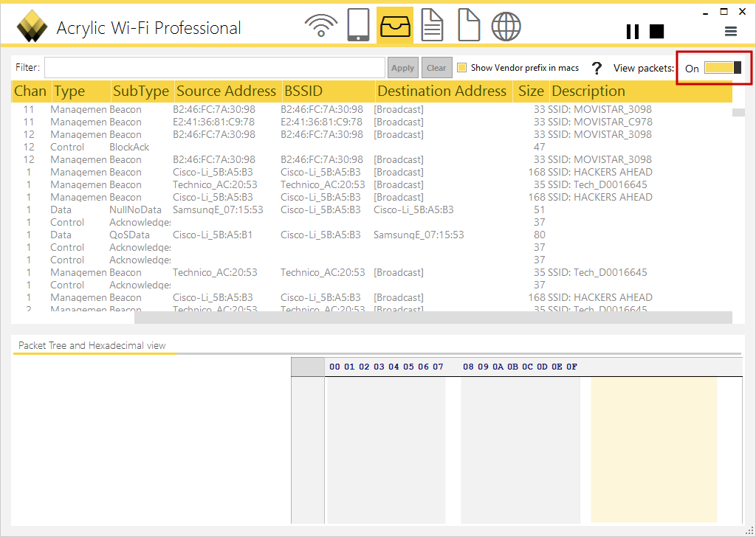Sort by the Size column header
This screenshot has width=756, height=537.
531,91
